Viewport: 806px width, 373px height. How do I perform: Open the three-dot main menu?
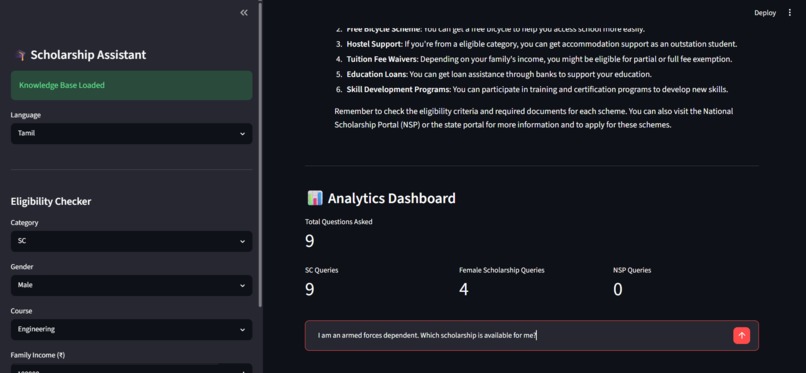pyautogui.click(x=790, y=13)
